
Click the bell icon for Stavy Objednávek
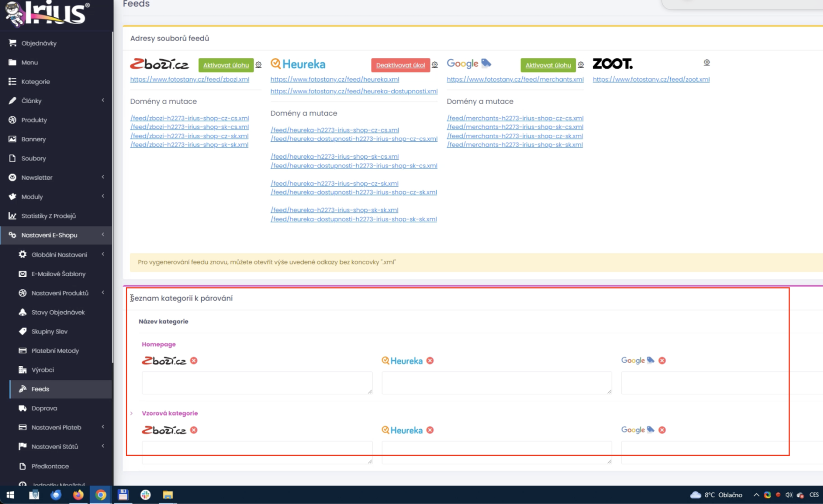coord(22,312)
